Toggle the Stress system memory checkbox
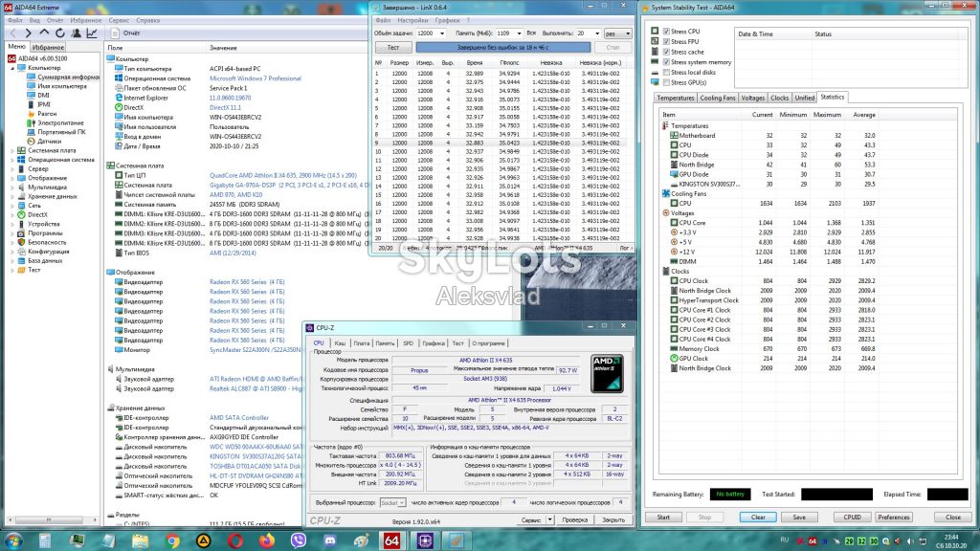 pyautogui.click(x=666, y=62)
